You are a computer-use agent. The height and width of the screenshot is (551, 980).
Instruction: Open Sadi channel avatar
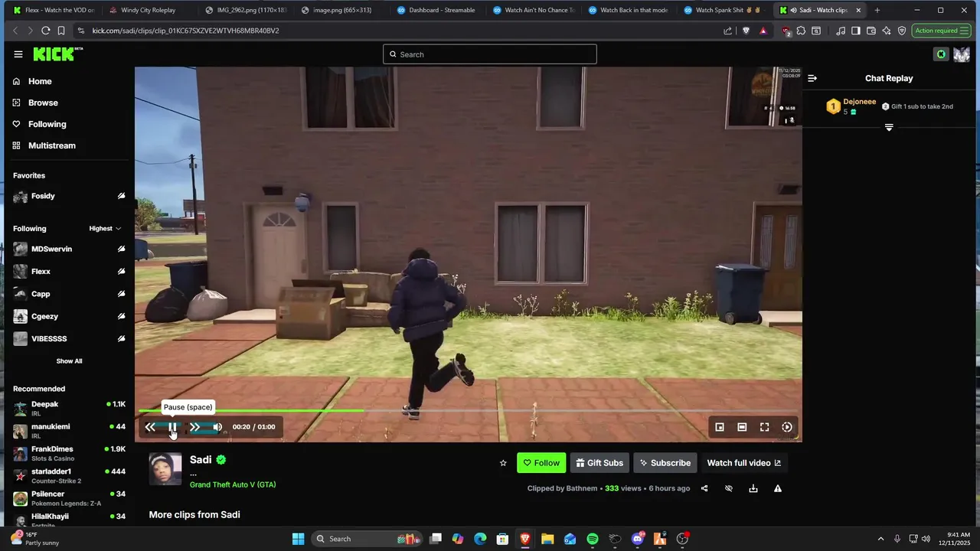(x=165, y=469)
